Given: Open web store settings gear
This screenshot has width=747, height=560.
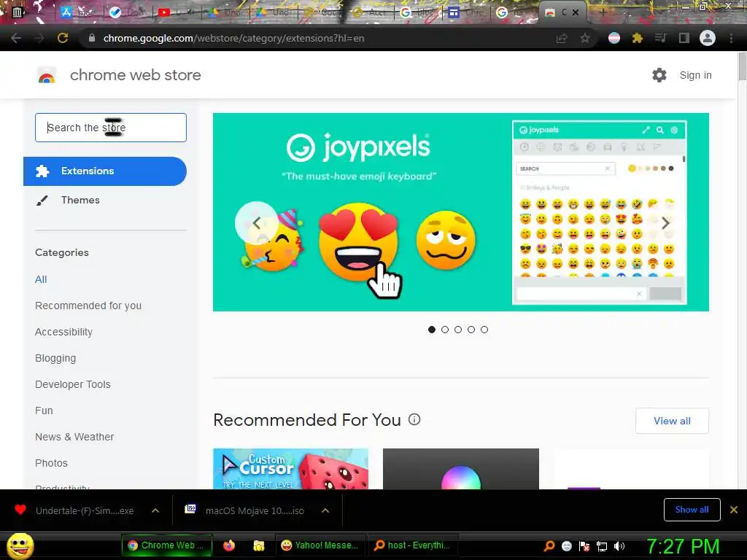Looking at the screenshot, I should [659, 75].
